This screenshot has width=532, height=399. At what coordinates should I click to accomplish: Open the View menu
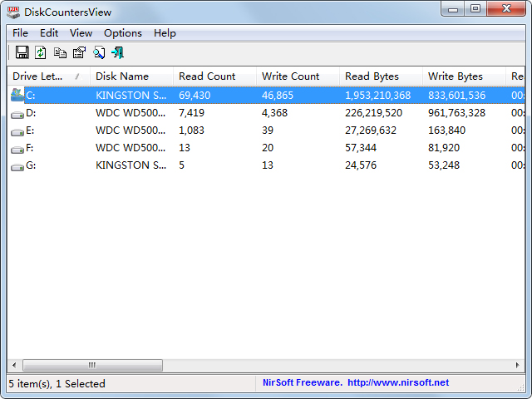(x=81, y=33)
